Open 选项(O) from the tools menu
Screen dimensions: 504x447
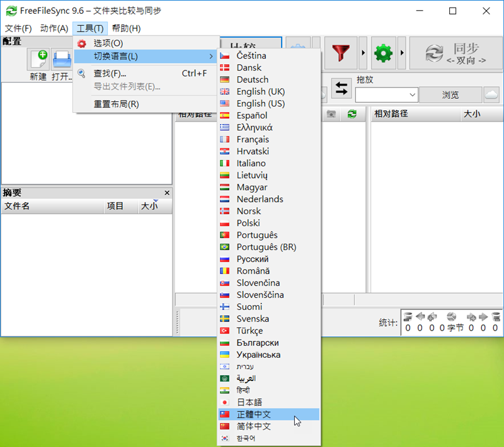tap(108, 43)
